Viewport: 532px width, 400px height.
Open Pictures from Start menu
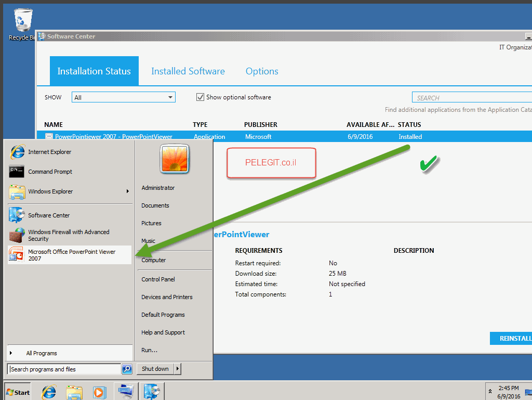pos(151,223)
